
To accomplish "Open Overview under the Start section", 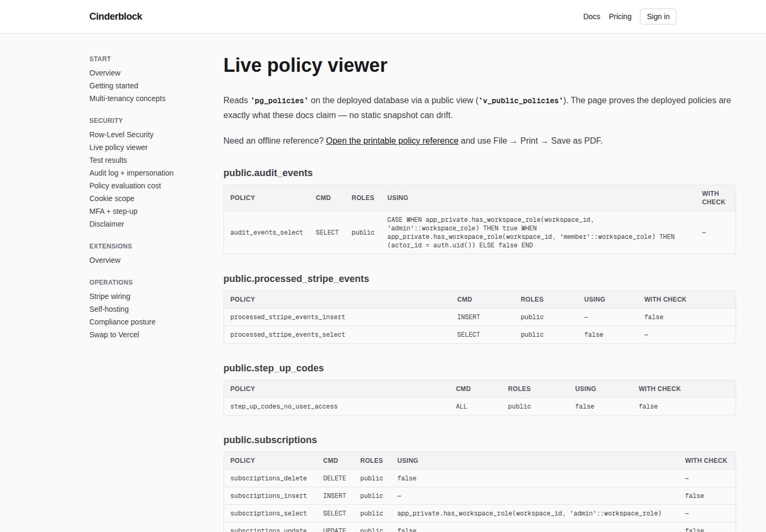I will point(105,73).
